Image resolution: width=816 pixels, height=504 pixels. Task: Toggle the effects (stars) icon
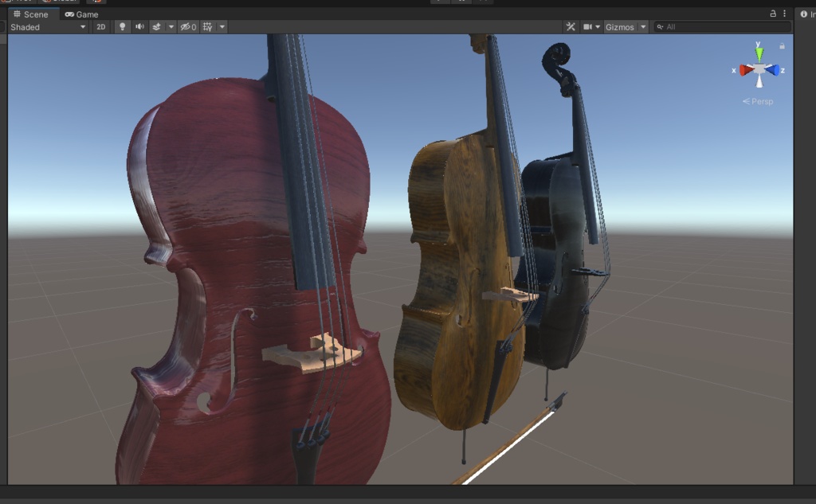coord(157,26)
